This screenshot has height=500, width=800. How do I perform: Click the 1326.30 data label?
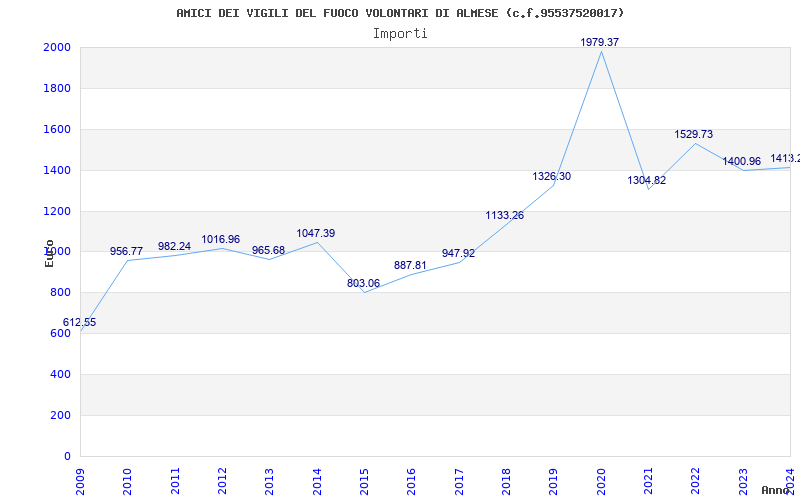coord(552,177)
